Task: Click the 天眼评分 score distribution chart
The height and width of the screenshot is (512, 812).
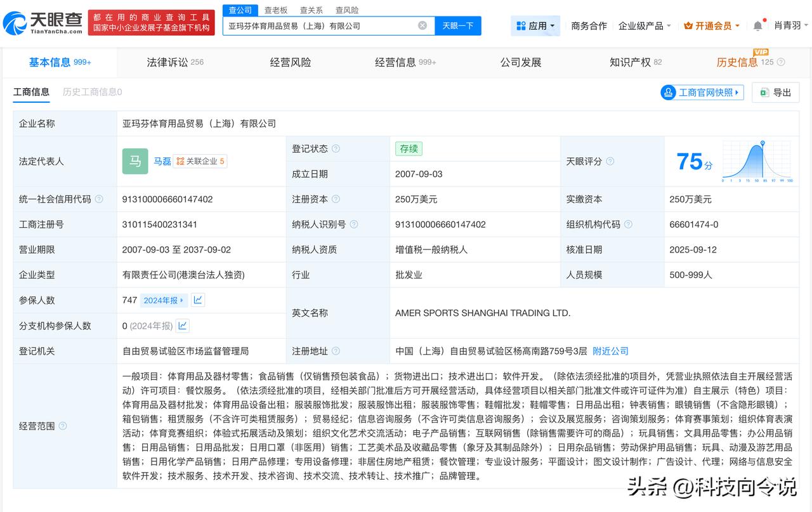Action: coord(758,161)
